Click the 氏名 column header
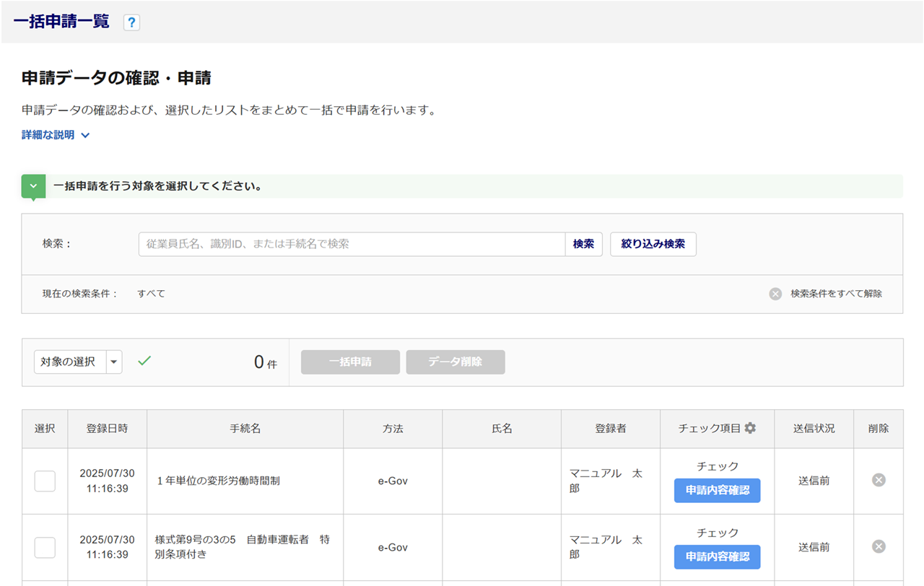 point(502,429)
